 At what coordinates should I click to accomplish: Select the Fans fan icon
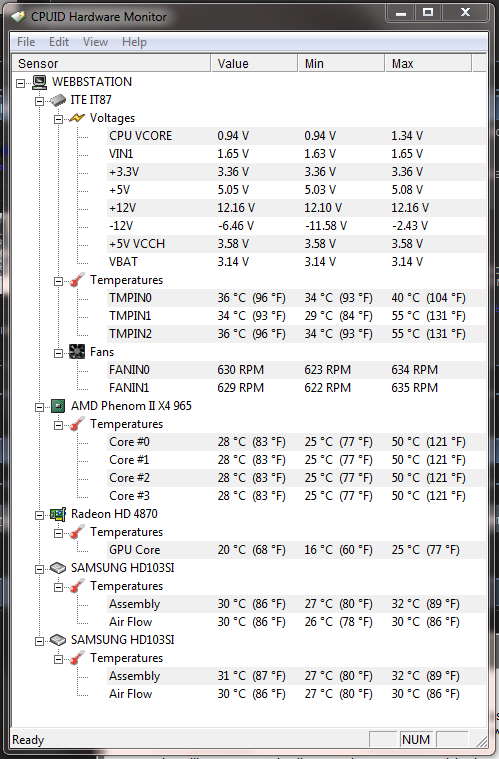pos(77,352)
